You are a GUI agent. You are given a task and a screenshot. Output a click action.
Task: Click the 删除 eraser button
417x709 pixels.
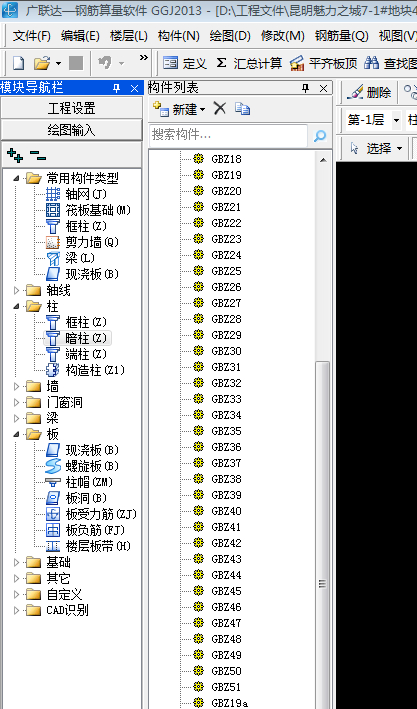tap(369, 93)
